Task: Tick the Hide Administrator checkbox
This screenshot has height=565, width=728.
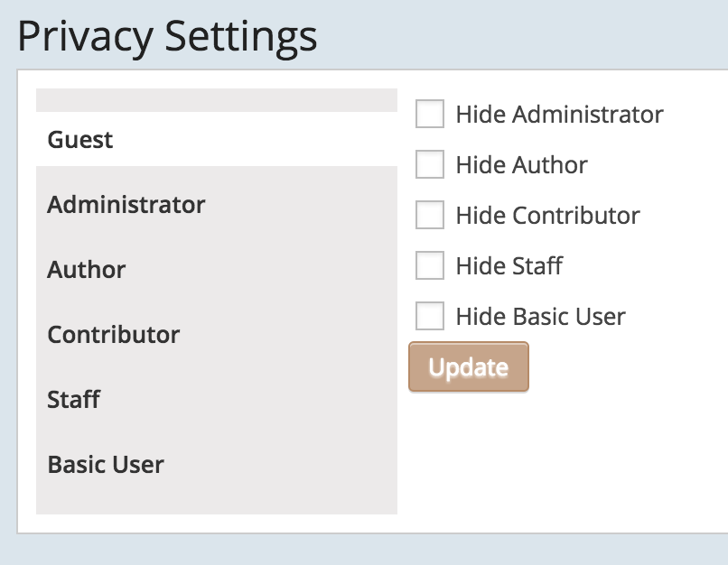Action: pyautogui.click(x=430, y=115)
